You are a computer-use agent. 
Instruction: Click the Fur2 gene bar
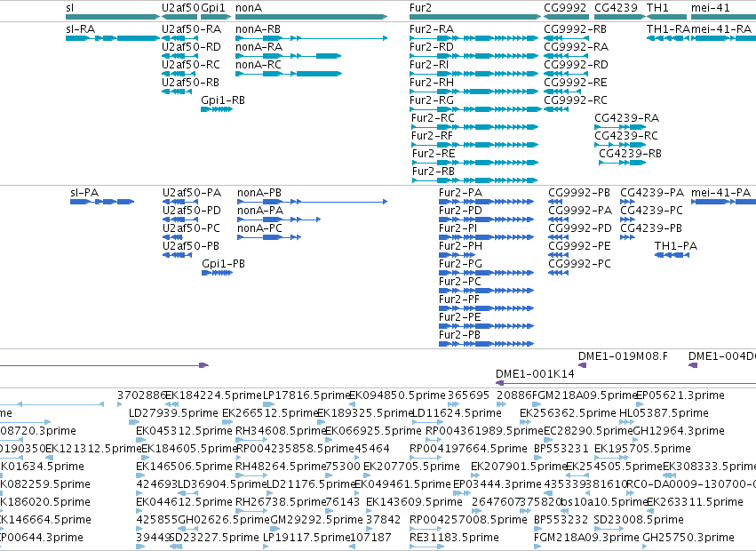pos(475,17)
